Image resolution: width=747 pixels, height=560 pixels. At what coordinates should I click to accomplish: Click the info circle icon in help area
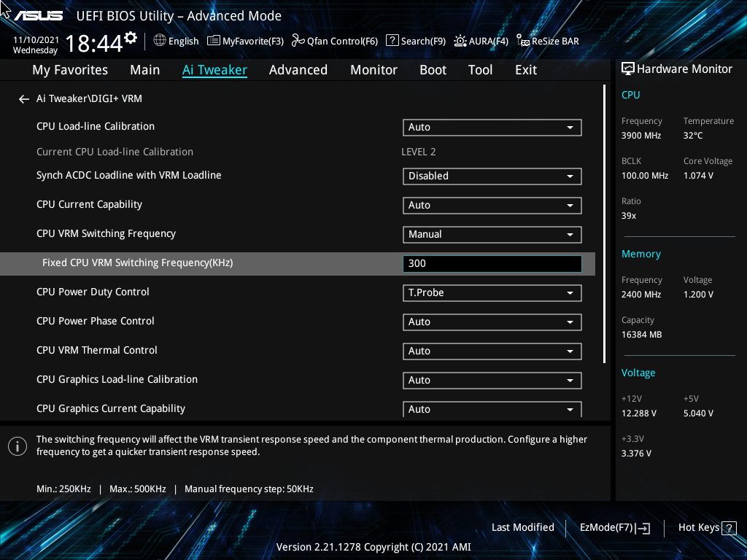tap(18, 446)
